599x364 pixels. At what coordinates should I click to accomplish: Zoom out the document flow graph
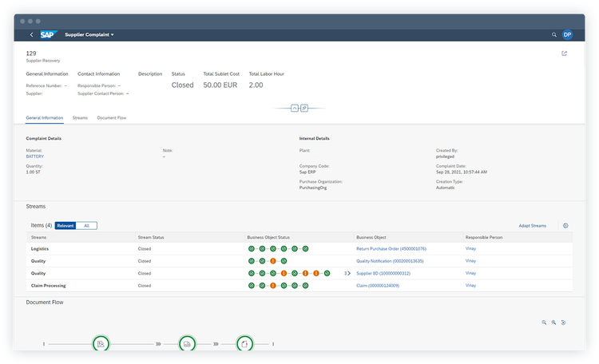click(544, 322)
